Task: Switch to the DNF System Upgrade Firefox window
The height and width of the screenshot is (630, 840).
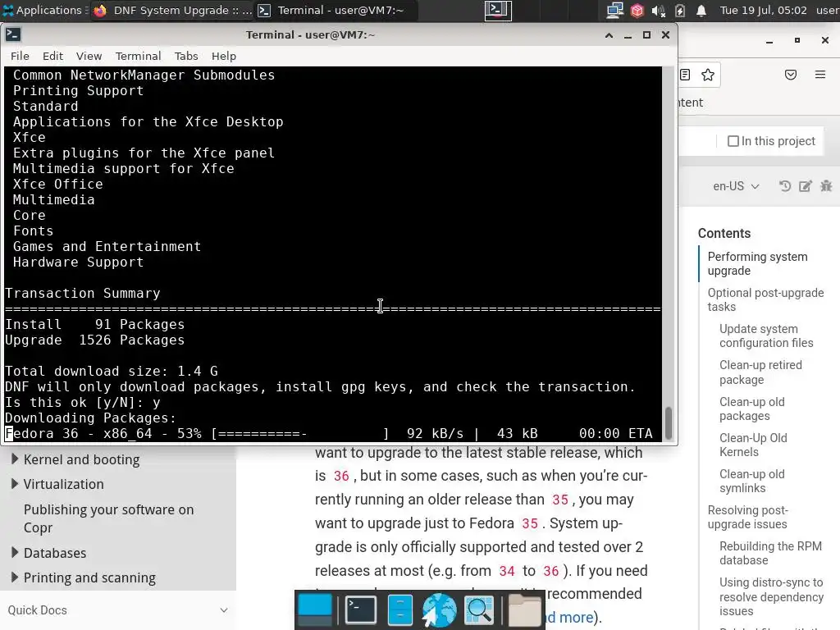Action: (x=172, y=10)
